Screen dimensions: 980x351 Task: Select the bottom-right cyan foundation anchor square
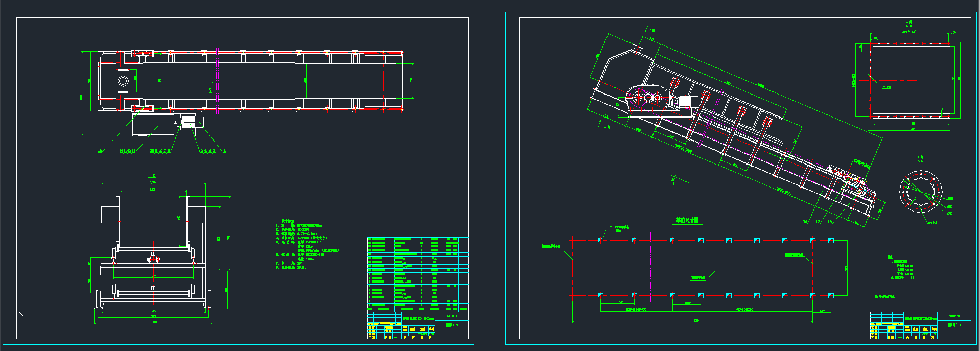(x=831, y=295)
